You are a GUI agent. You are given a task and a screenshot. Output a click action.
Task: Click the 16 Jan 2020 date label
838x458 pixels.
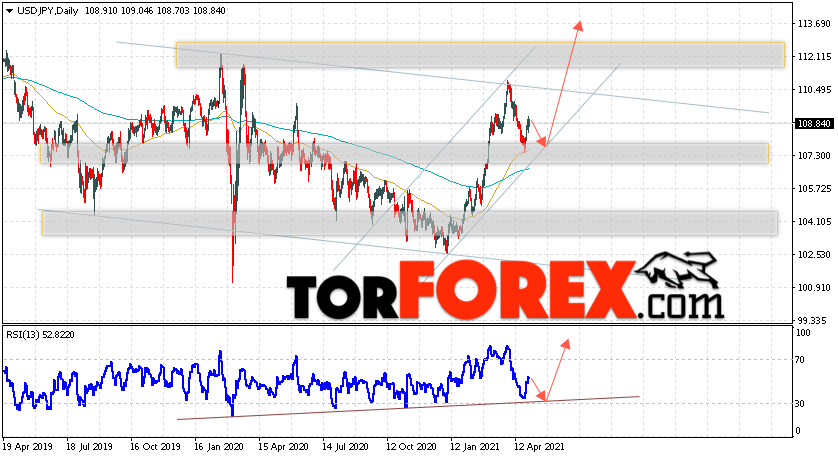coord(219,446)
